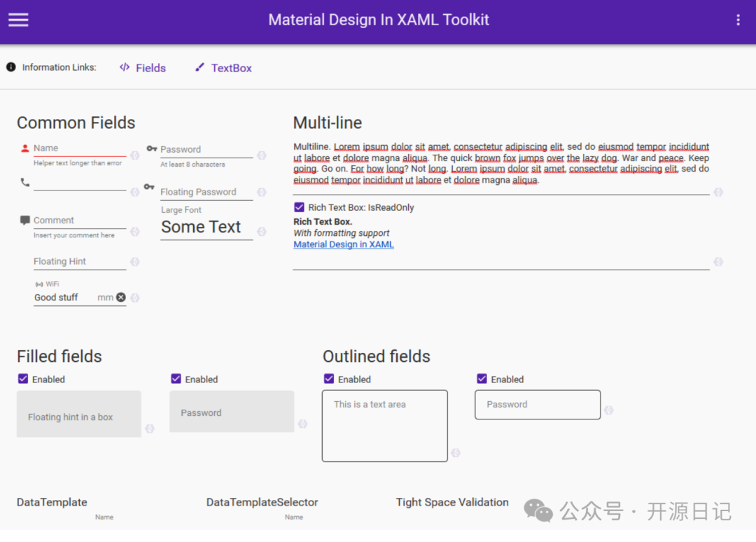Screen dimensions: 756x542
Task: Click the Tight Space Validation heading
Action: pyautogui.click(x=452, y=502)
